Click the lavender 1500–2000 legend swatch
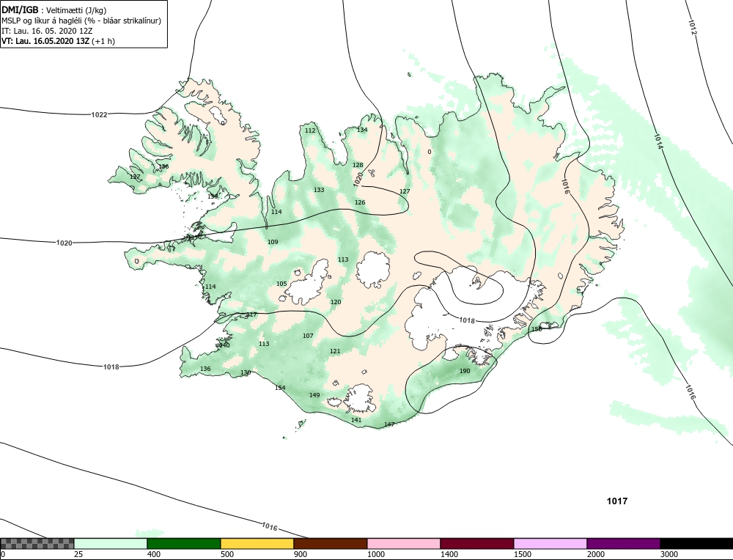The height and width of the screenshot is (560, 733). (x=550, y=543)
